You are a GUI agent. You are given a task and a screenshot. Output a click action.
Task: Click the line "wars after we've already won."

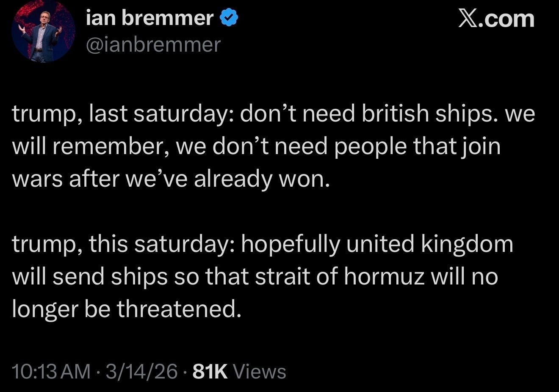(170, 179)
